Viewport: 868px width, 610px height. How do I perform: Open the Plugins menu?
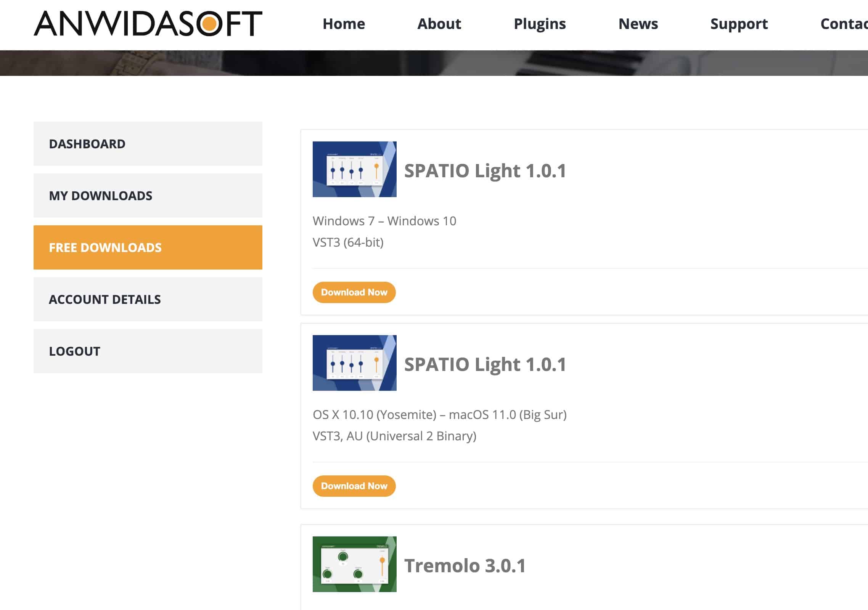540,24
